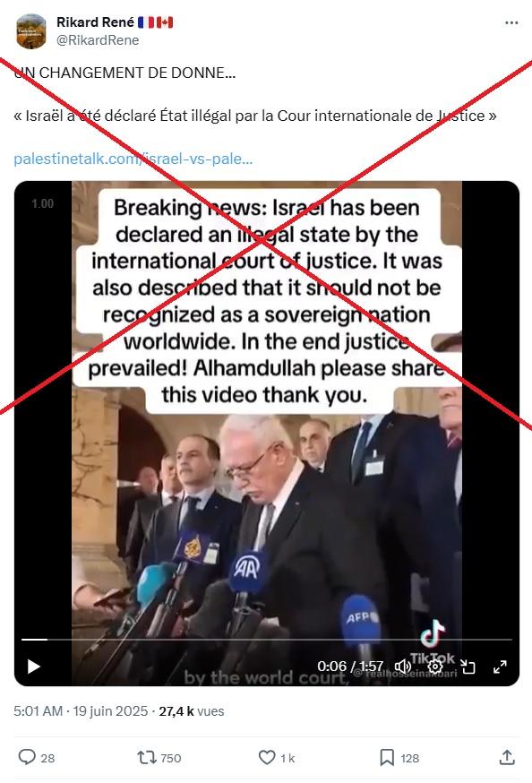Screen dimensions: 532x783
Task: Enter fullscreen video mode
Action: tap(500, 667)
